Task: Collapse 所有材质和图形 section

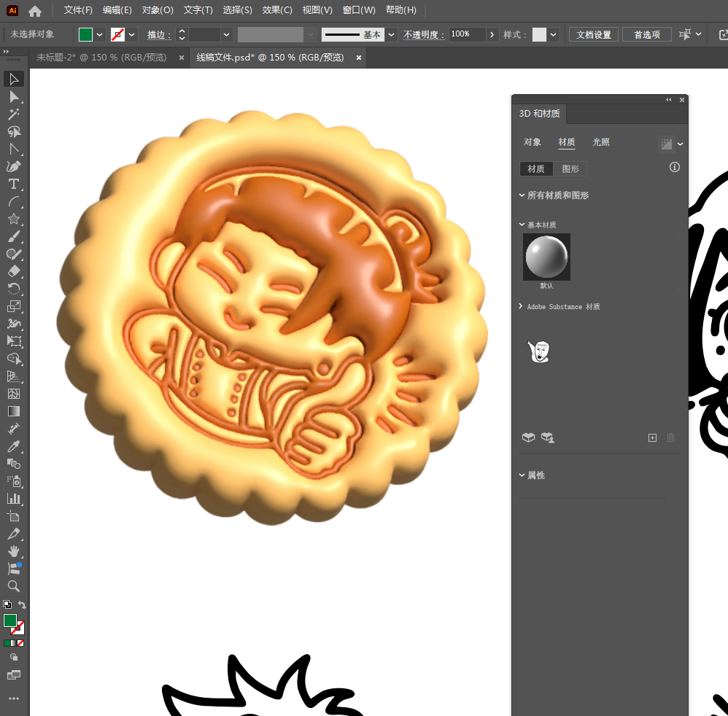Action: pyautogui.click(x=522, y=195)
